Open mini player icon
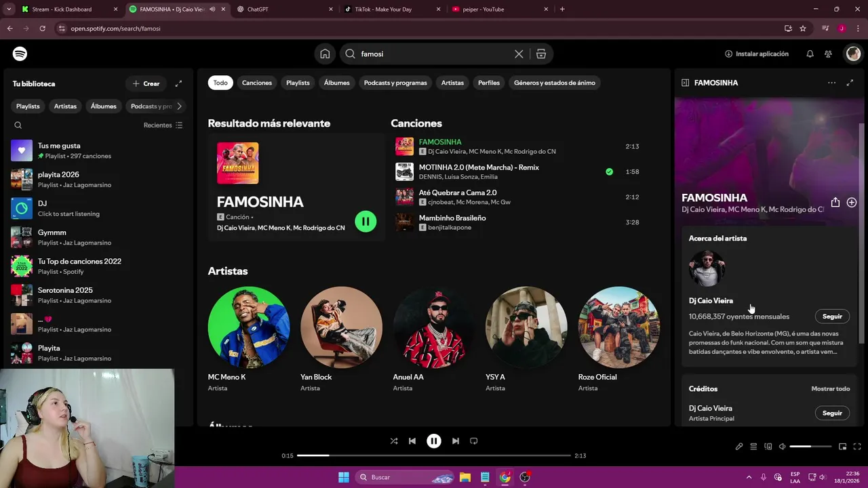This screenshot has height=488, width=868. (x=842, y=447)
